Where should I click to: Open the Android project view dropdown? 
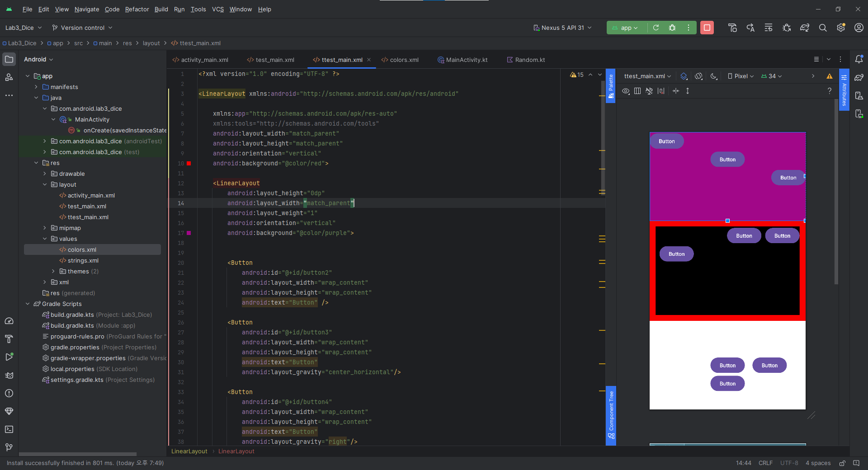[x=38, y=59]
